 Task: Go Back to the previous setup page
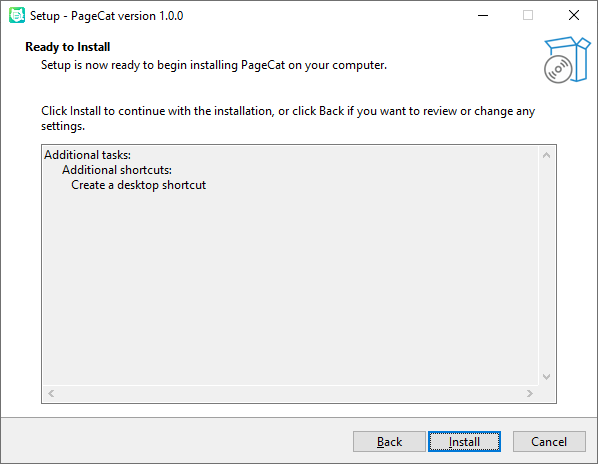(389, 442)
